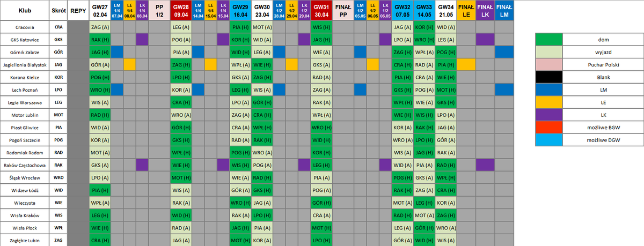
Task: Select the 'GW32 07.05' header cell
Action: pos(402,11)
